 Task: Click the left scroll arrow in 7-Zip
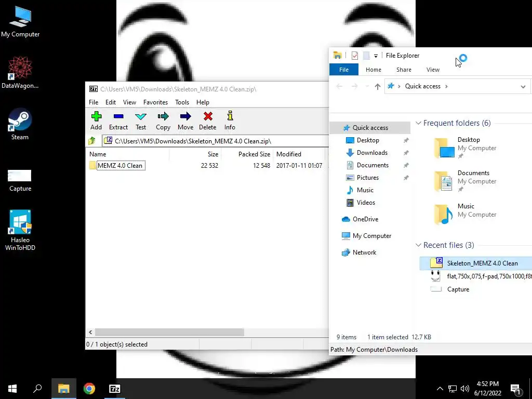[90, 332]
